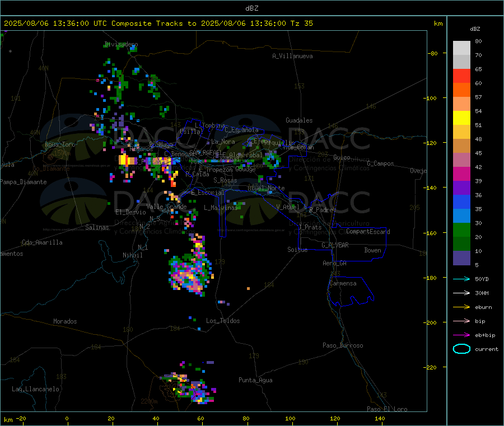Image resolution: width=504 pixels, height=426 pixels.
Task: Click the 'eburn' legend label
Action: coord(483,307)
